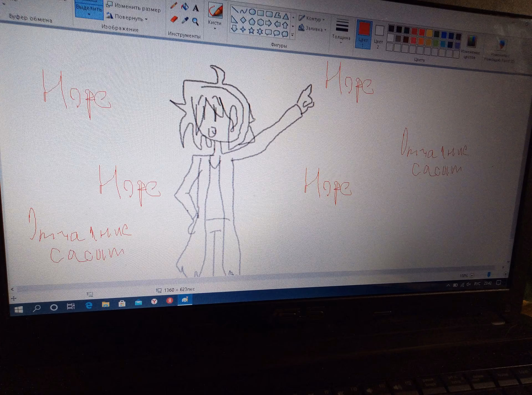This screenshot has width=532, height=395.
Task: Choose the Cloud callout shape
Action: [285, 34]
